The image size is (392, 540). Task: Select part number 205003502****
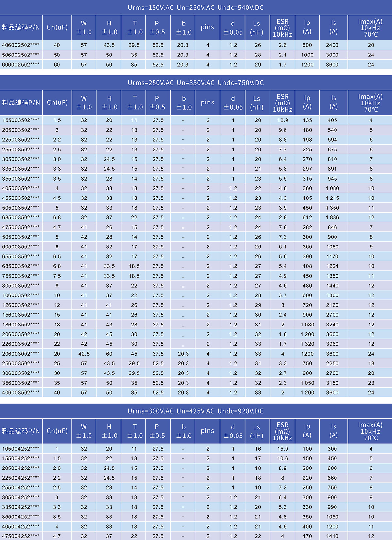21,130
